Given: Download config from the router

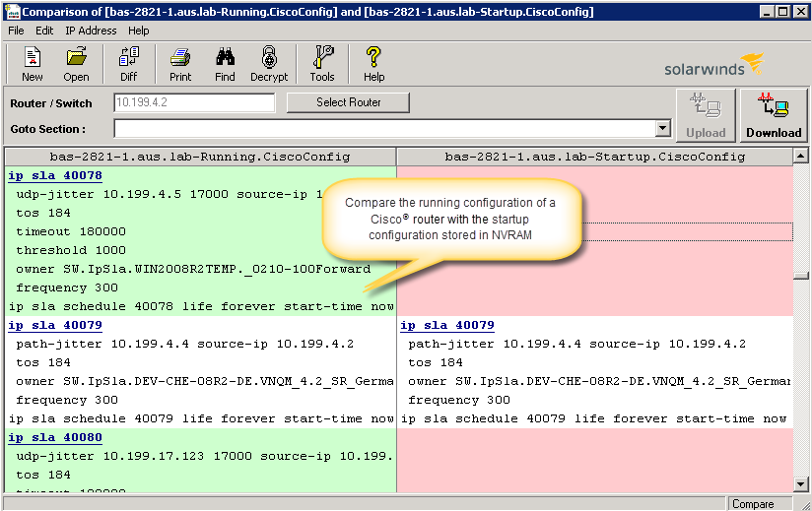Looking at the screenshot, I should tap(774, 115).
